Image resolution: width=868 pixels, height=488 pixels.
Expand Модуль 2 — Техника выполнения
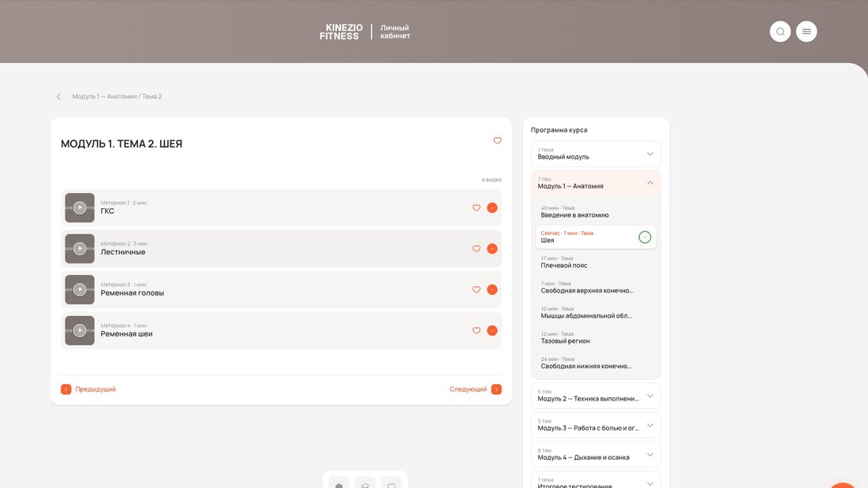click(596, 396)
